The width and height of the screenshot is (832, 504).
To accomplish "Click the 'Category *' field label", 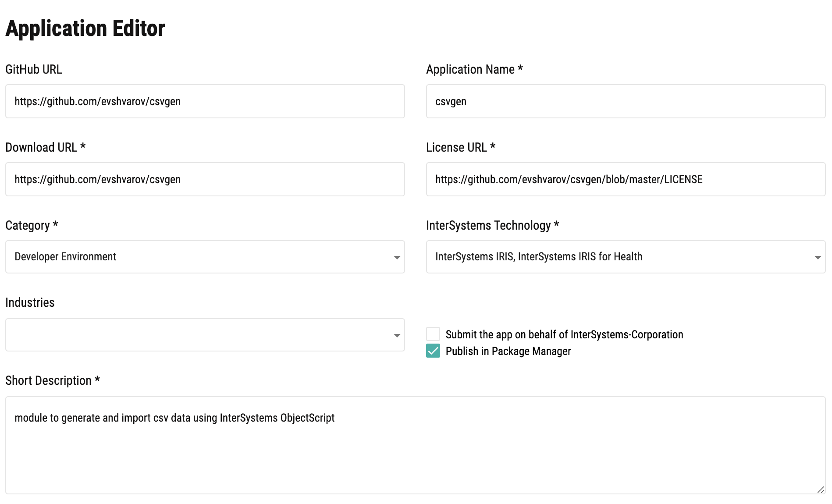I will (32, 225).
